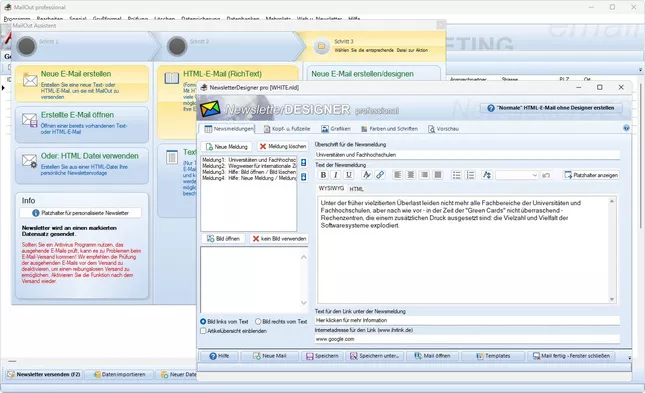
Task: Select Meldung3: Hilfe: Bild öffnen row
Action: click(249, 172)
